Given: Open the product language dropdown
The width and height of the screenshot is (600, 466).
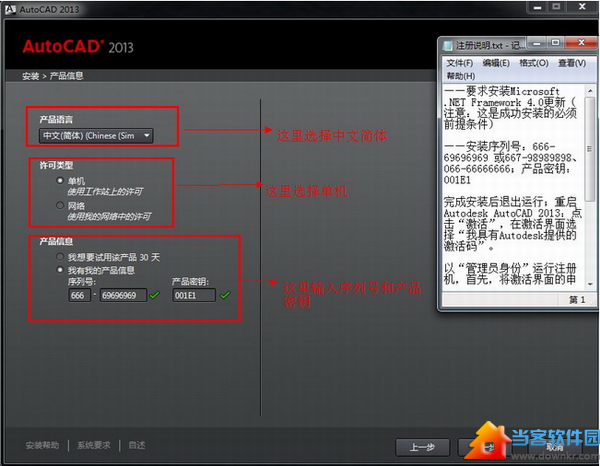Looking at the screenshot, I should (x=96, y=136).
